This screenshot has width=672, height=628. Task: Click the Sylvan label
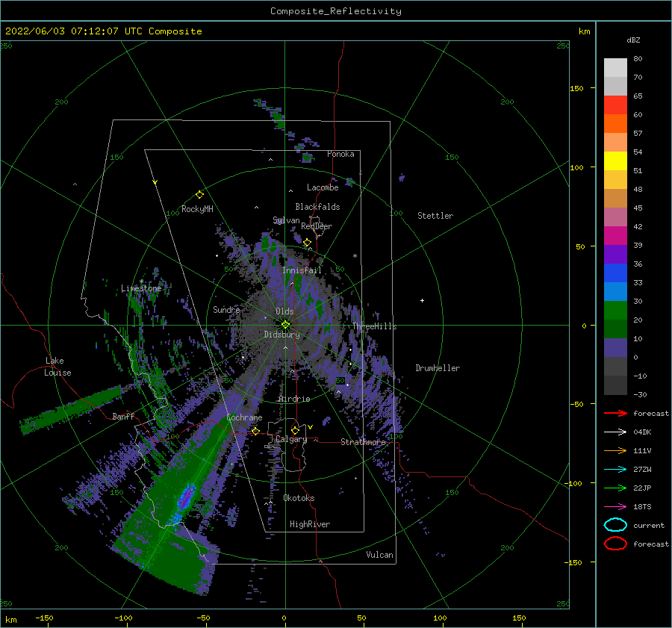click(286, 220)
